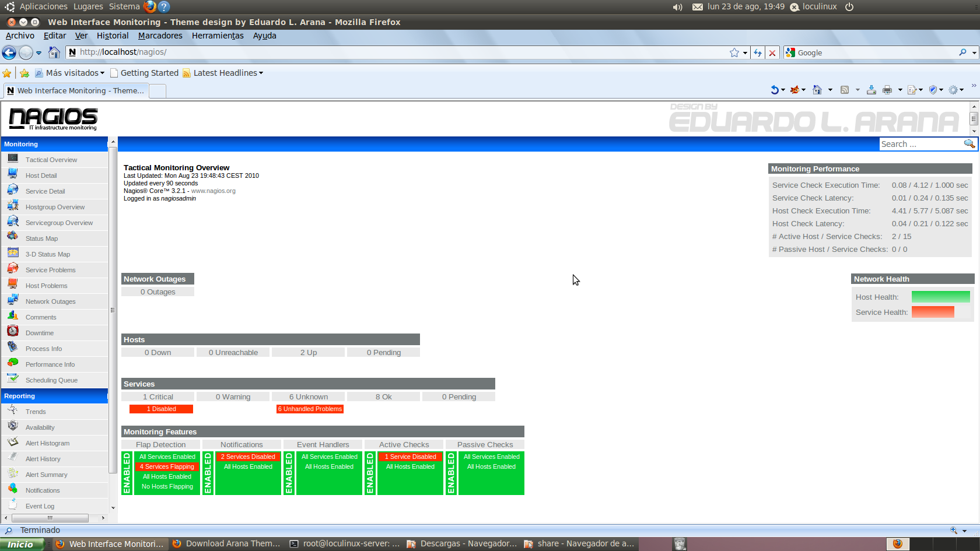The image size is (980, 551).
Task: Open the Archivo menu
Action: tap(20, 36)
